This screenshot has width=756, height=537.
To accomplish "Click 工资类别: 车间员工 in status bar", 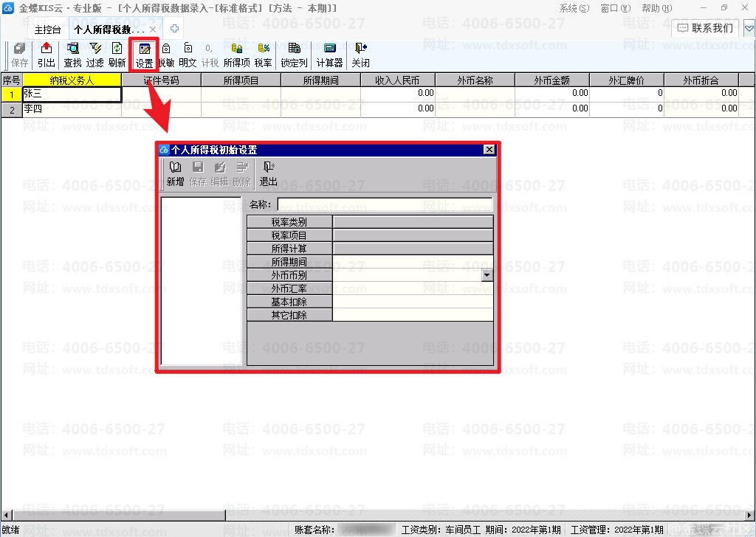I will [441, 530].
